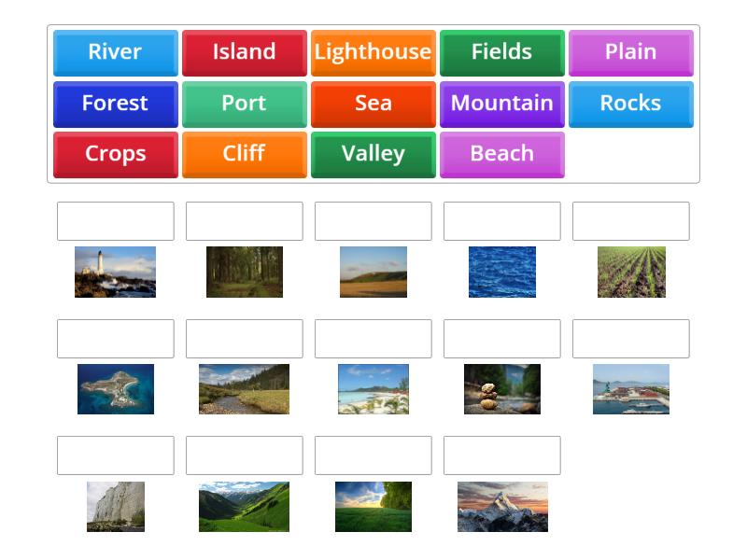Select the Sea word tile

coord(373,104)
